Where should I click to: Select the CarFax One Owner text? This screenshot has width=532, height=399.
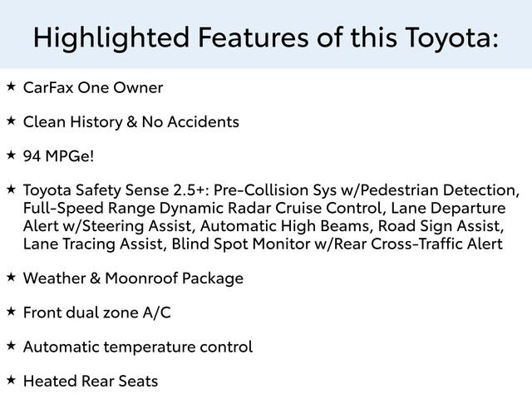click(93, 87)
